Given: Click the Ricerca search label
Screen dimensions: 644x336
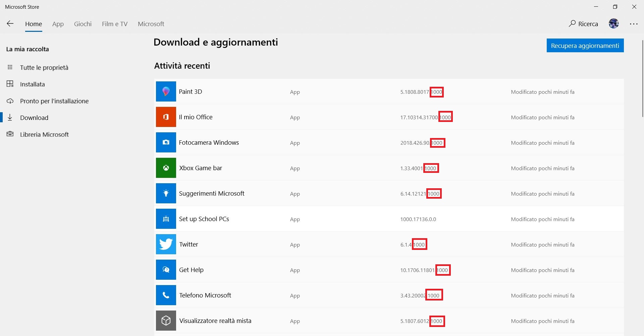Looking at the screenshot, I should coord(588,24).
